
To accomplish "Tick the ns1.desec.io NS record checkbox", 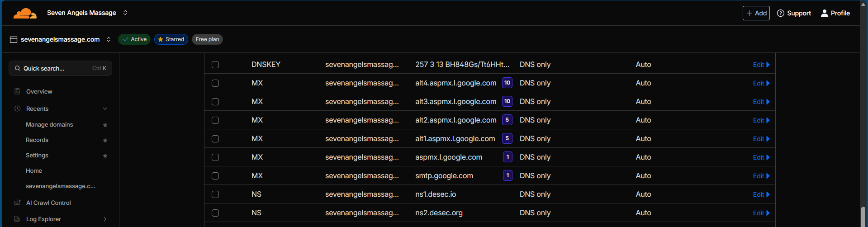I will 215,194.
